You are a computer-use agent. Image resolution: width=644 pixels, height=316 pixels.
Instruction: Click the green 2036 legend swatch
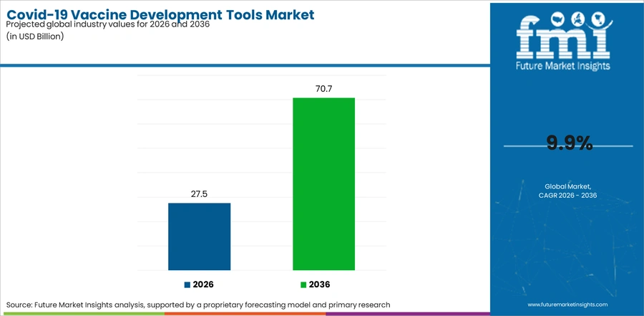303,284
